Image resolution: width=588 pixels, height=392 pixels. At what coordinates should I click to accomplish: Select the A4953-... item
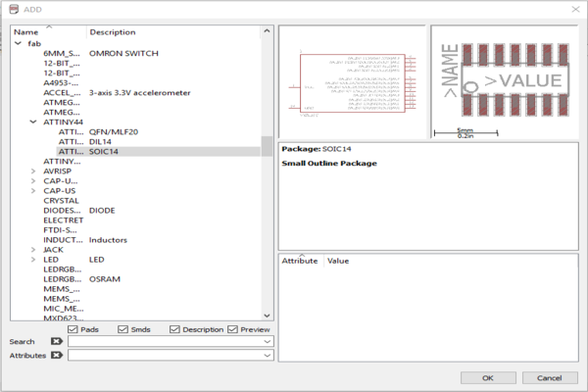tap(61, 83)
